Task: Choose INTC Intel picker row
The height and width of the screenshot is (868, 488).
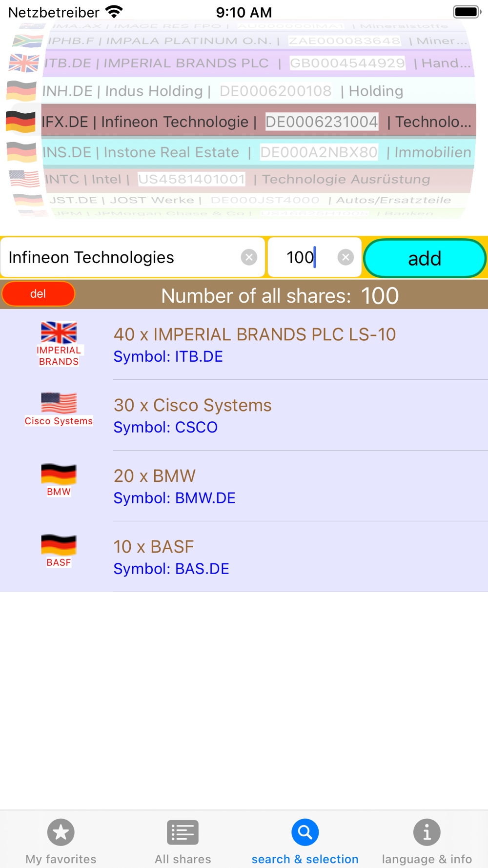Action: coord(241,179)
